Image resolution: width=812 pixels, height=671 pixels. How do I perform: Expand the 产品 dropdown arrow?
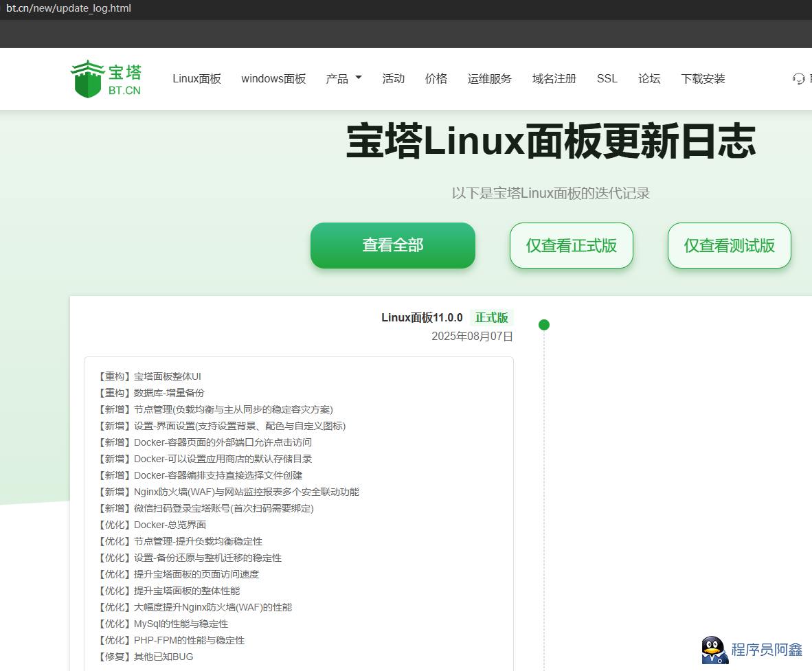[x=359, y=78]
